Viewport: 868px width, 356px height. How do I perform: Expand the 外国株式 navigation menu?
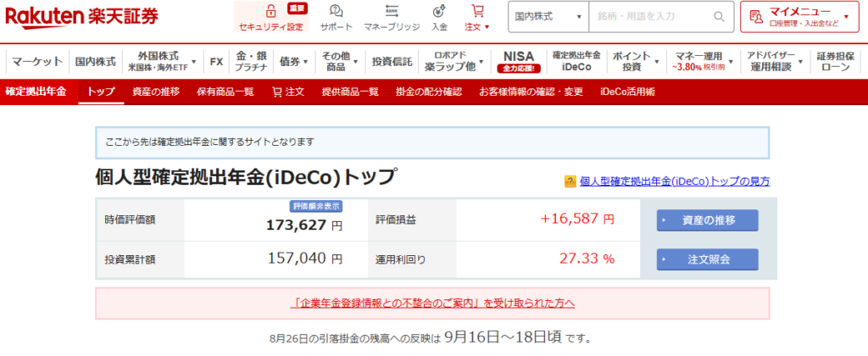[x=161, y=62]
